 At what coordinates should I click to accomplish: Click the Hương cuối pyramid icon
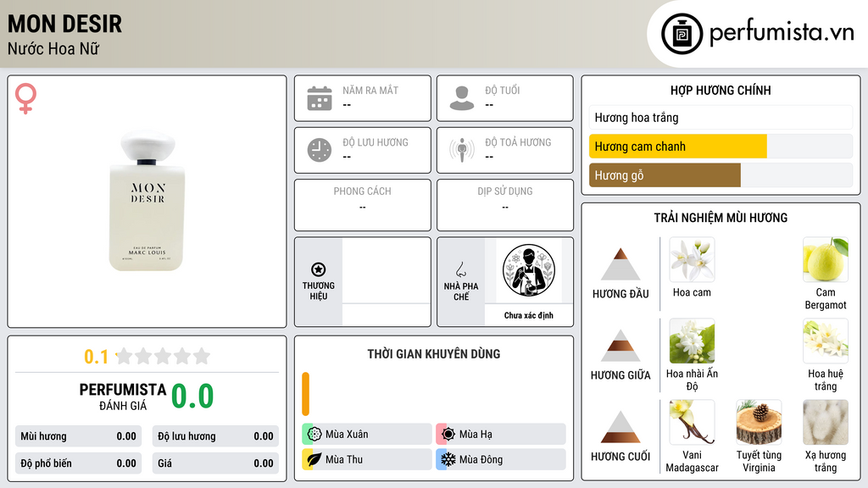click(620, 427)
